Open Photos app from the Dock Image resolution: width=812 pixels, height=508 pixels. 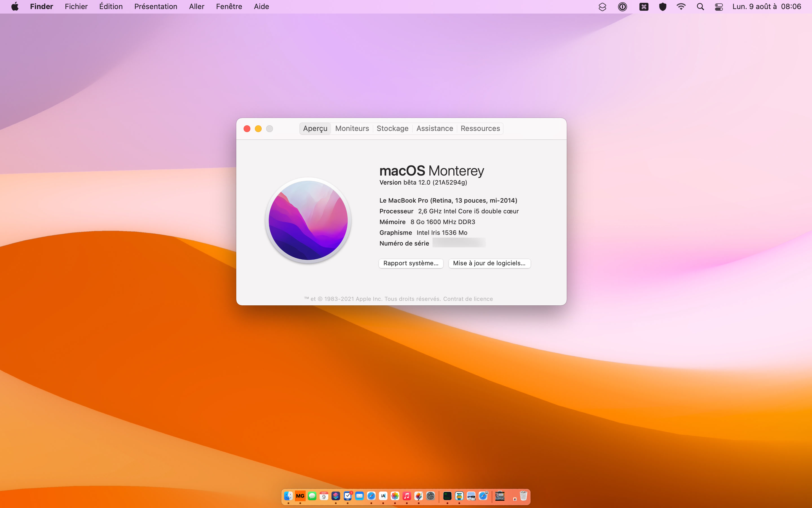395,496
